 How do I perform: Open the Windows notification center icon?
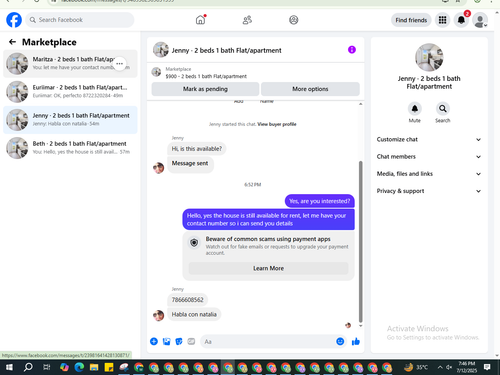pos(487,367)
